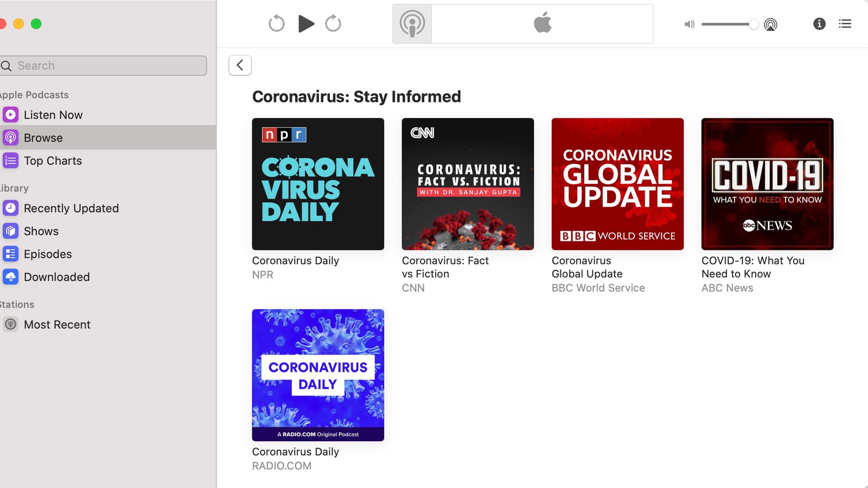The width and height of the screenshot is (868, 488).
Task: Click the magnifying glass search icon
Action: (7, 66)
